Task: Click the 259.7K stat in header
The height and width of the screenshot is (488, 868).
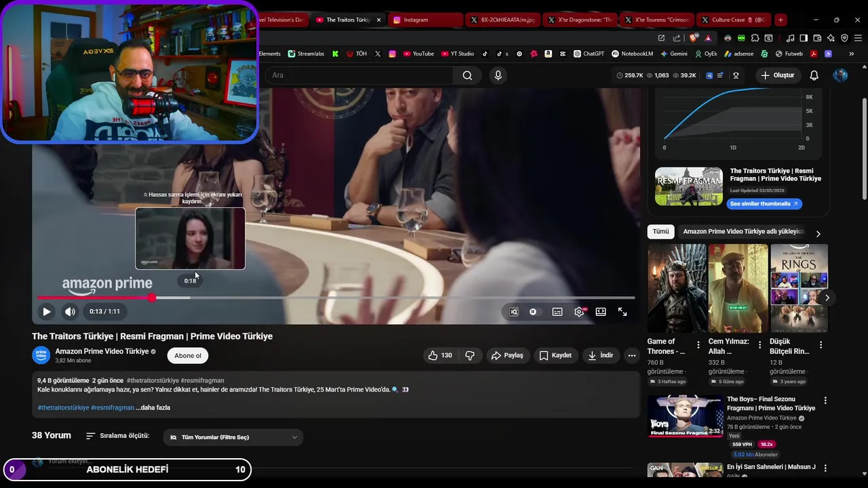Action: coord(630,75)
